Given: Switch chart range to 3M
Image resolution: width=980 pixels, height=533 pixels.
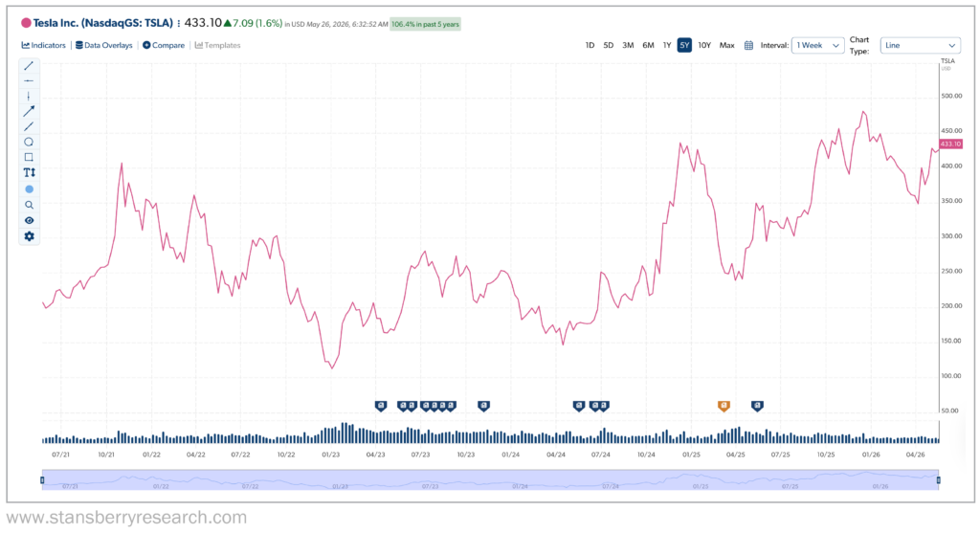Looking at the screenshot, I should click(628, 46).
